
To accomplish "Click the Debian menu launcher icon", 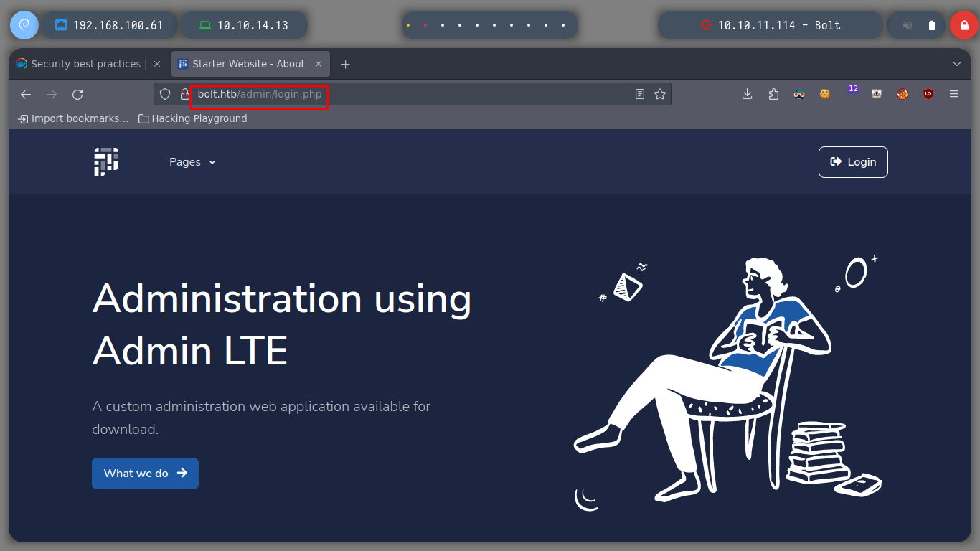I will 24,25.
